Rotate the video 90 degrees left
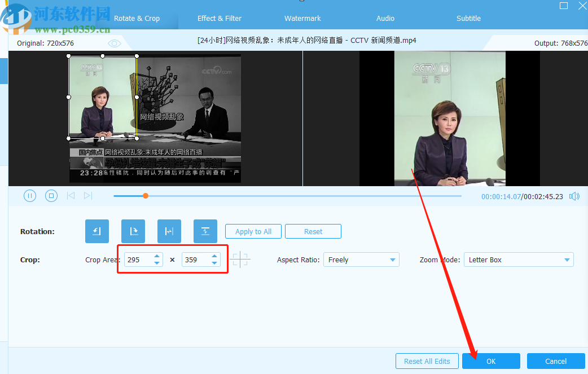The width and height of the screenshot is (588, 374). [x=96, y=231]
